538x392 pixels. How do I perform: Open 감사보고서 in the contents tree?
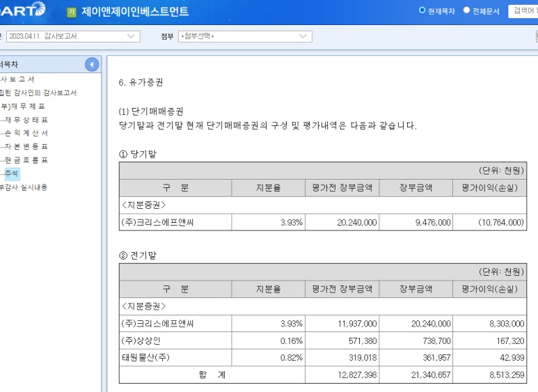[17, 79]
